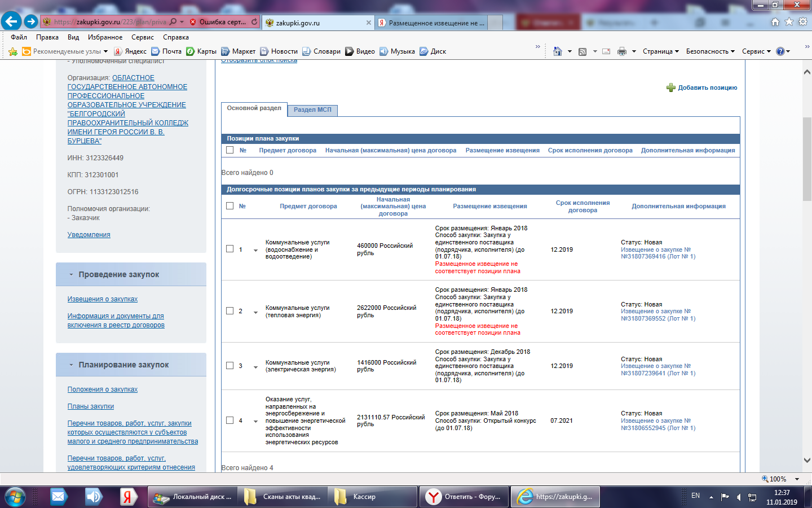Open the Home page icon in command bar
This screenshot has width=812, height=508.
coord(558,51)
